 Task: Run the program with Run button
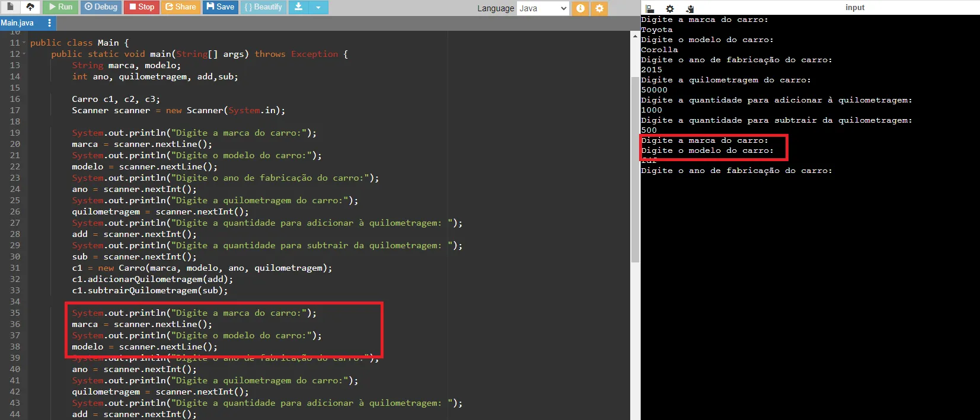60,7
